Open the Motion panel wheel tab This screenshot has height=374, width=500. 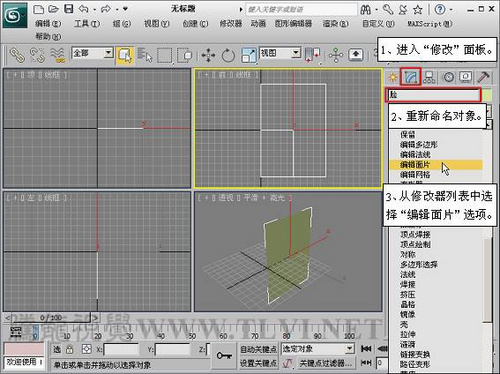(449, 77)
